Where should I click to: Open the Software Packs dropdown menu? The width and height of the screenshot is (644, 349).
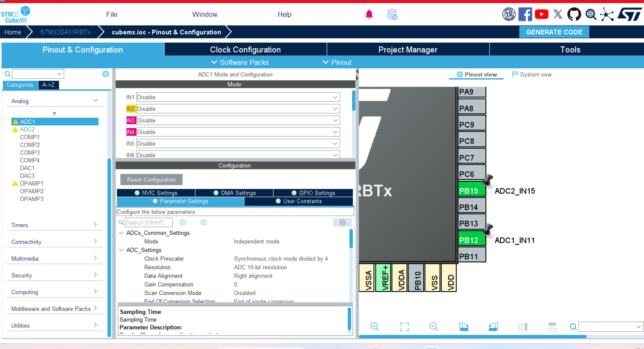pos(240,62)
